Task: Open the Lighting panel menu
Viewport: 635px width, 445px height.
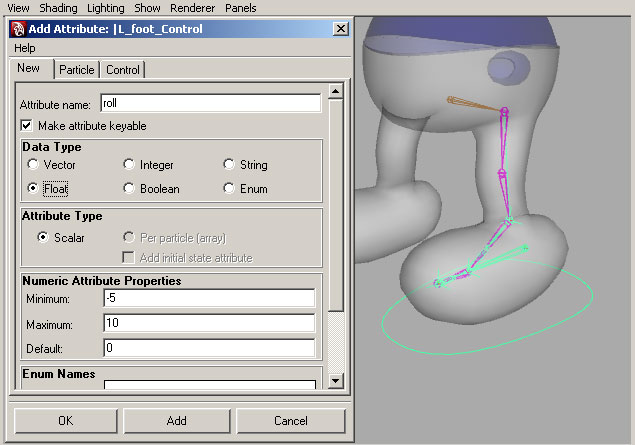Action: tap(105, 8)
